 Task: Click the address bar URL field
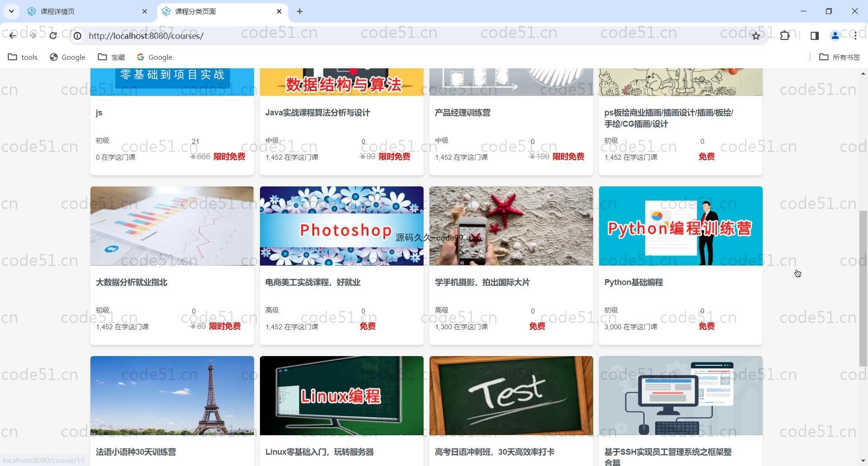coord(407,36)
